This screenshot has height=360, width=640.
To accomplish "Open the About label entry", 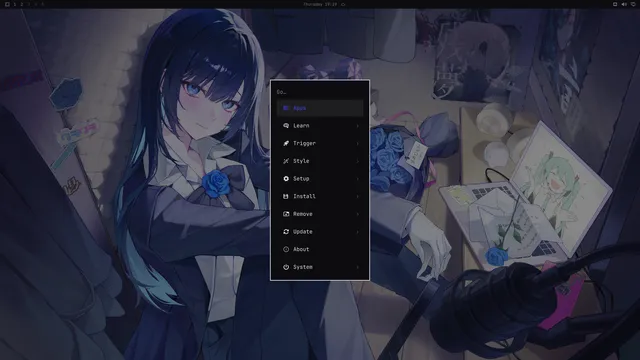I will [301, 249].
